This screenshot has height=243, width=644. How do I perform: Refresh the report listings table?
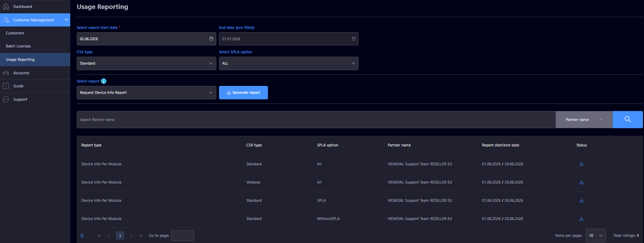pos(82,235)
